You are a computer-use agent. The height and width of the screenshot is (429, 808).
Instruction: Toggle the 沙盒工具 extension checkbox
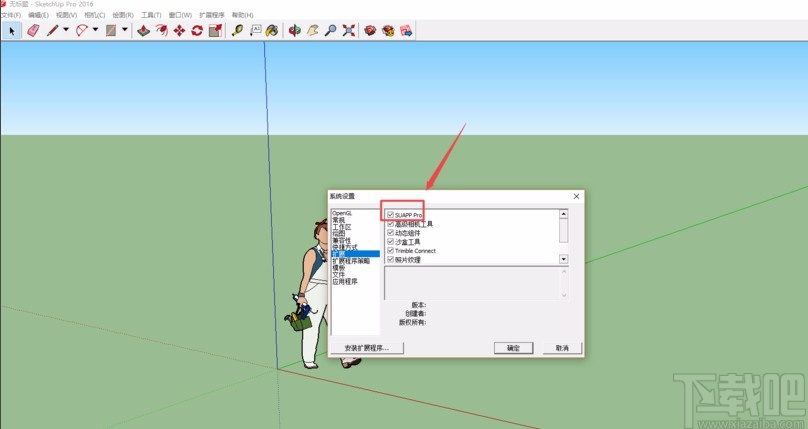coord(390,241)
